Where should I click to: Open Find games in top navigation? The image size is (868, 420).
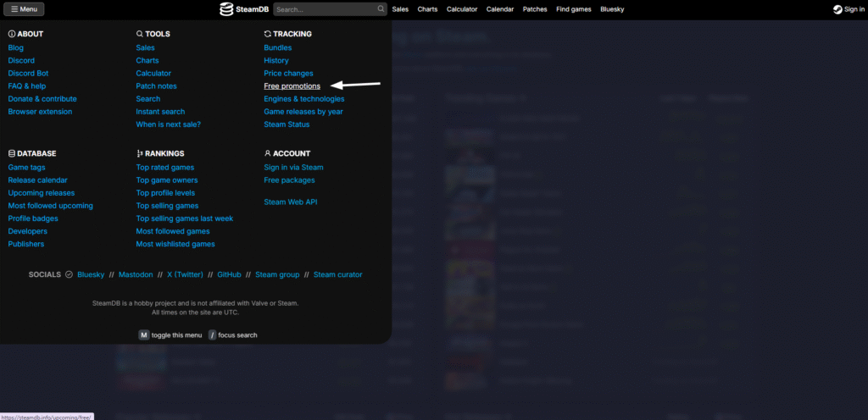pos(574,9)
